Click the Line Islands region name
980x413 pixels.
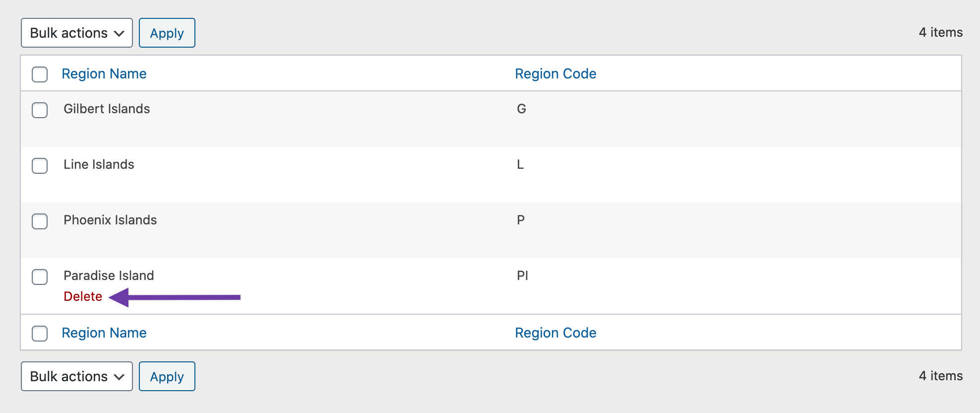(99, 164)
